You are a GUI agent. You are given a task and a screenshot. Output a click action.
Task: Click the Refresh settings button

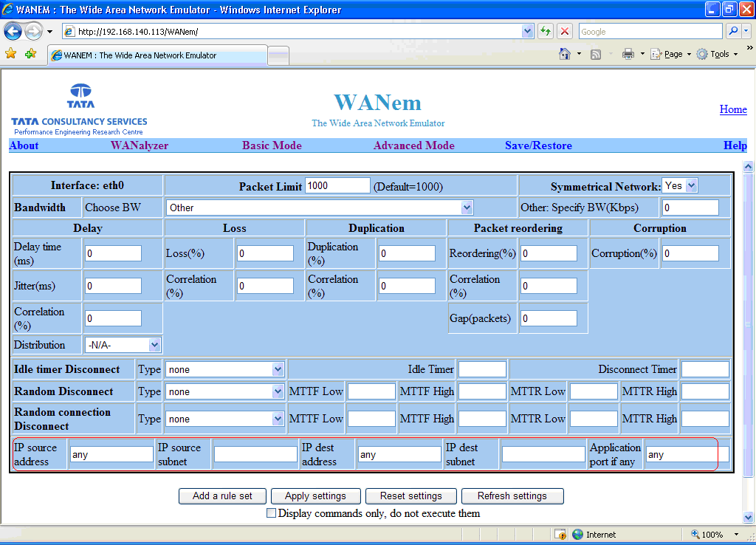(x=512, y=496)
